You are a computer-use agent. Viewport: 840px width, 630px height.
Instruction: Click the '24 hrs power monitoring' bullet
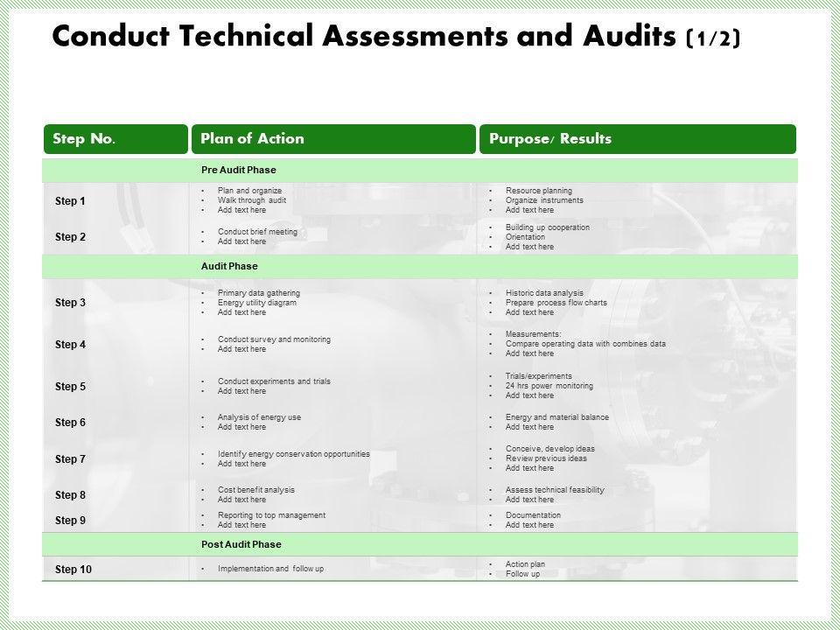pyautogui.click(x=549, y=386)
